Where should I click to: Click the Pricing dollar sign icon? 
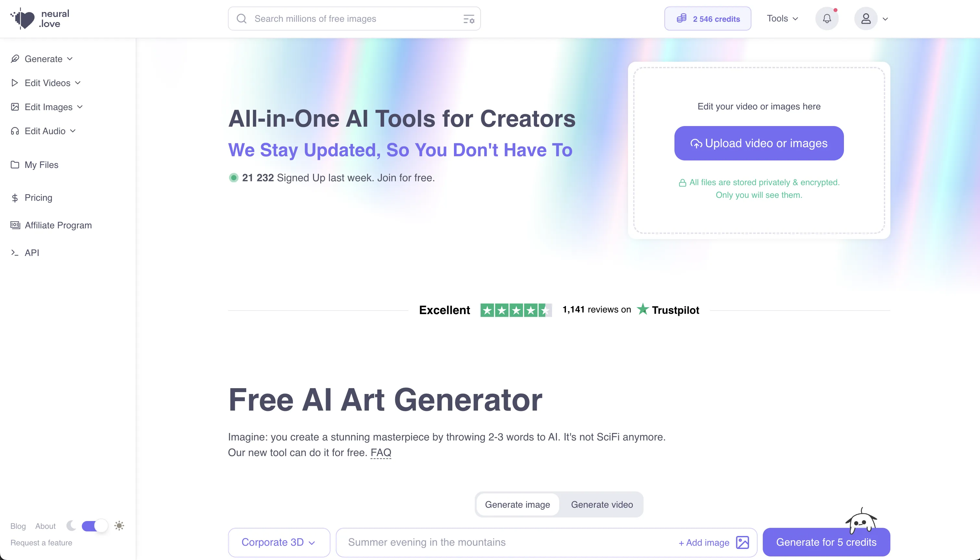click(15, 197)
